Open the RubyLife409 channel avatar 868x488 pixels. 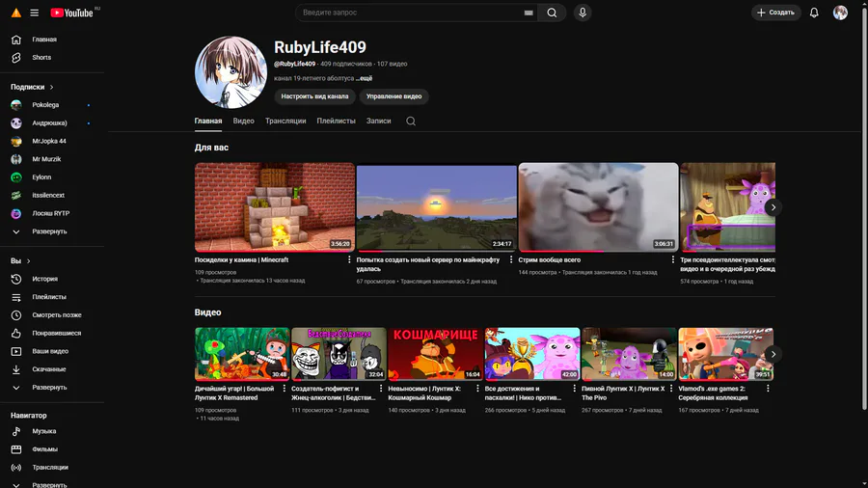pos(231,72)
